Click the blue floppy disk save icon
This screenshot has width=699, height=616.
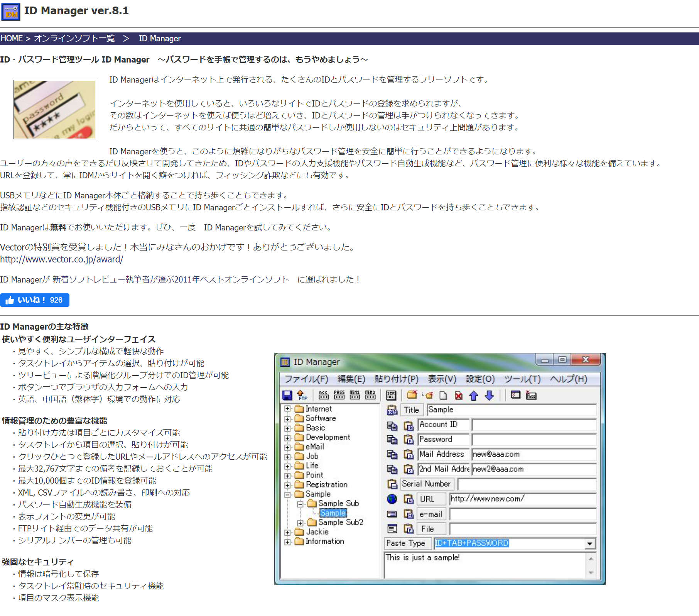(287, 395)
